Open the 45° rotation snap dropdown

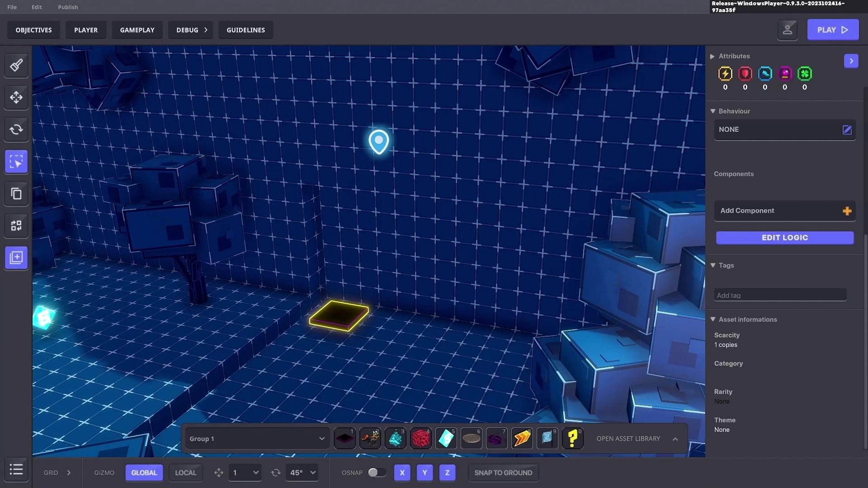[302, 473]
